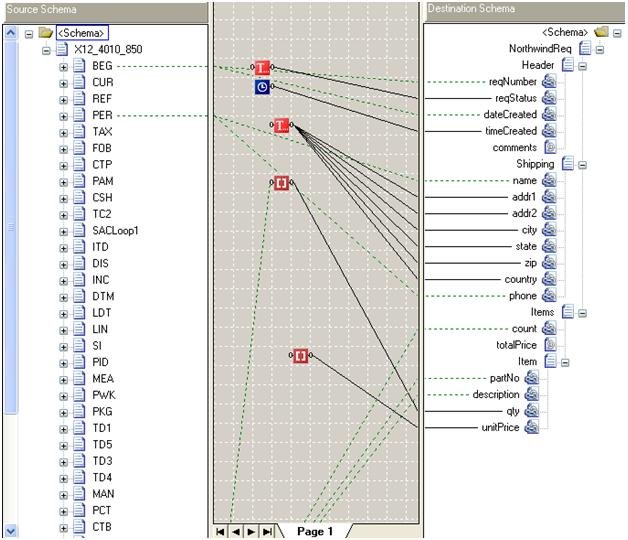The image size is (628, 540).
Task: Expand the SACLoop1 node
Action: tap(63, 232)
